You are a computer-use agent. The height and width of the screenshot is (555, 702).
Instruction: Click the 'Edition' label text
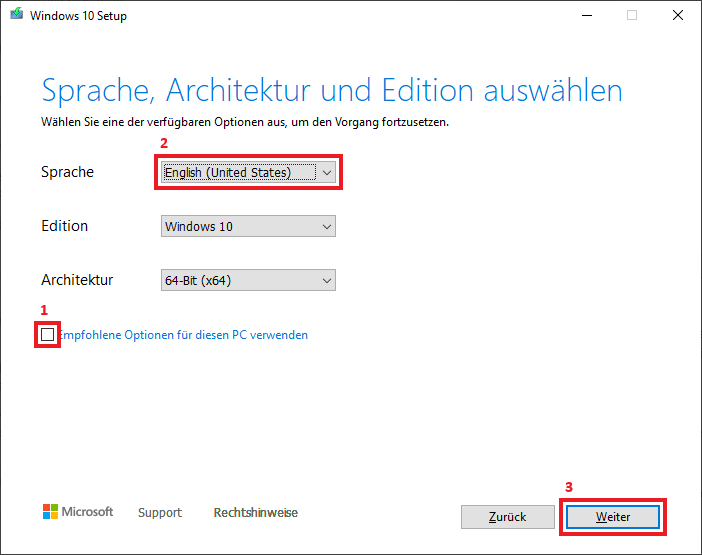64,226
